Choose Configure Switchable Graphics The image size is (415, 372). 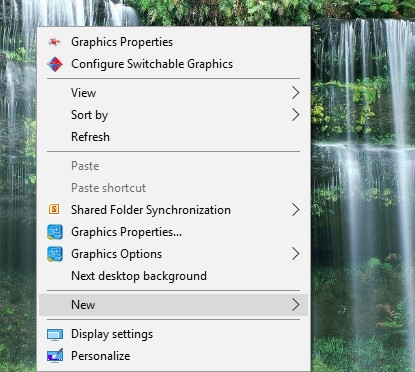coord(173,64)
